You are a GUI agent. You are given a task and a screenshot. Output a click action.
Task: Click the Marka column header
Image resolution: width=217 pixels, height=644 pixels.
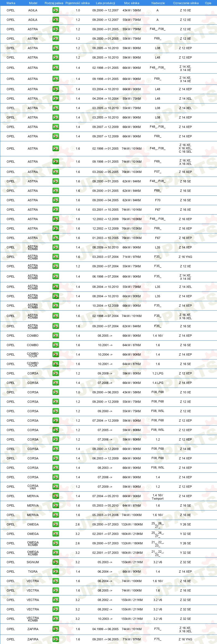pos(11,3)
